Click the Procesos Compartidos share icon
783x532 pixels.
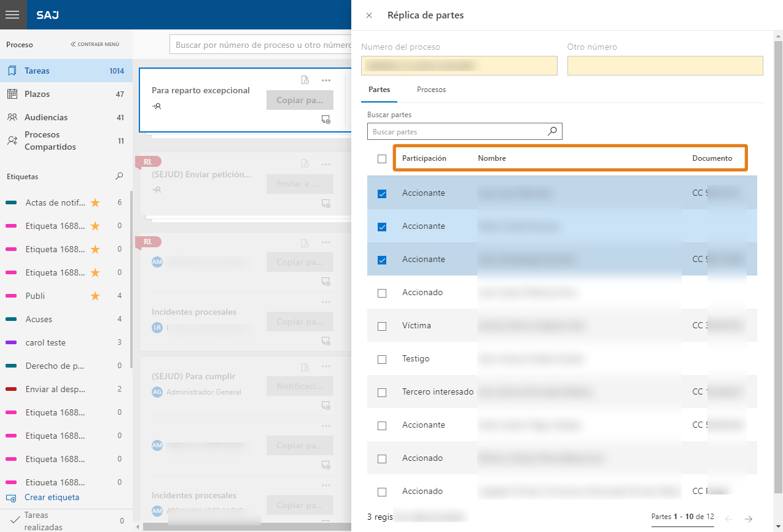(x=12, y=141)
